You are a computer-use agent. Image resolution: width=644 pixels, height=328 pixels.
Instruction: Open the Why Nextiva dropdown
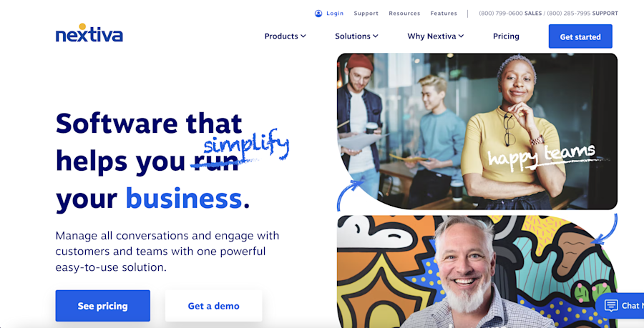coord(435,36)
